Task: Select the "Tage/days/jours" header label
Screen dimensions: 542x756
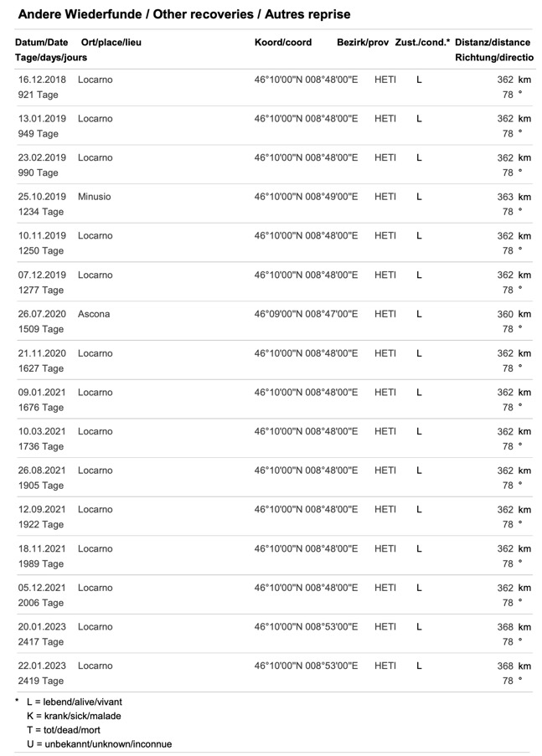Action: (x=51, y=58)
